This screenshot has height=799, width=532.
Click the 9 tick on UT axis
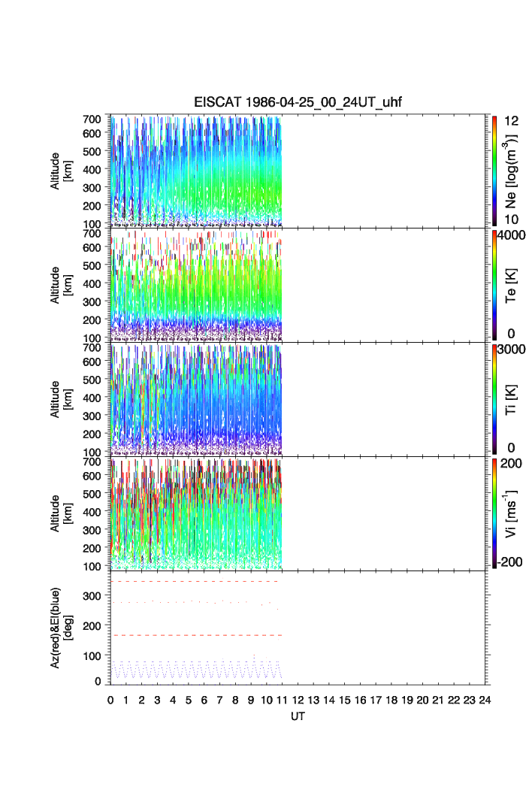point(251,700)
